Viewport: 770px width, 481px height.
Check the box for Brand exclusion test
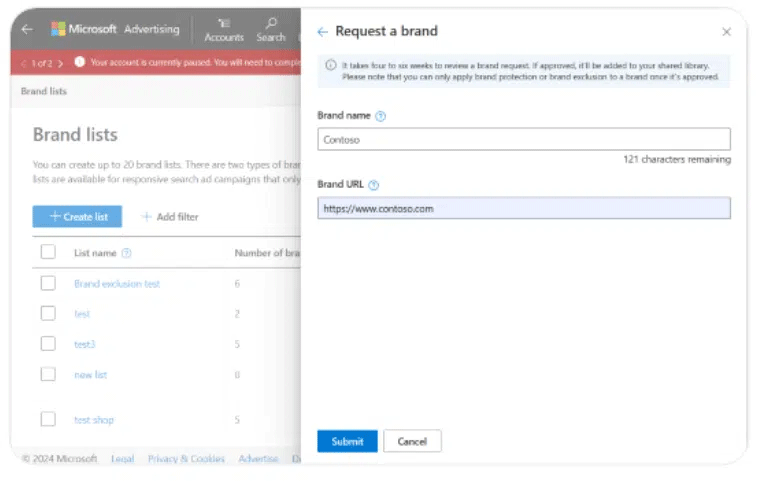tap(48, 284)
